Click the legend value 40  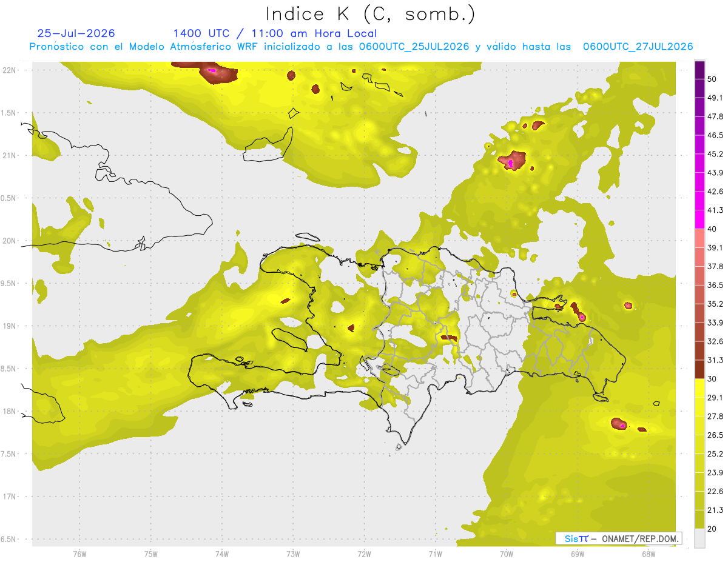(713, 229)
